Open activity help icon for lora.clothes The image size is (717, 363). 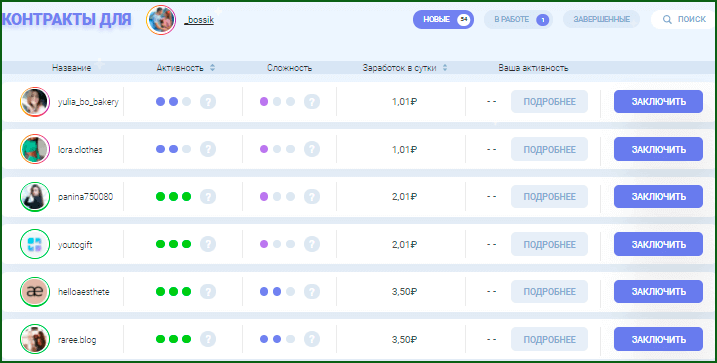pyautogui.click(x=208, y=149)
